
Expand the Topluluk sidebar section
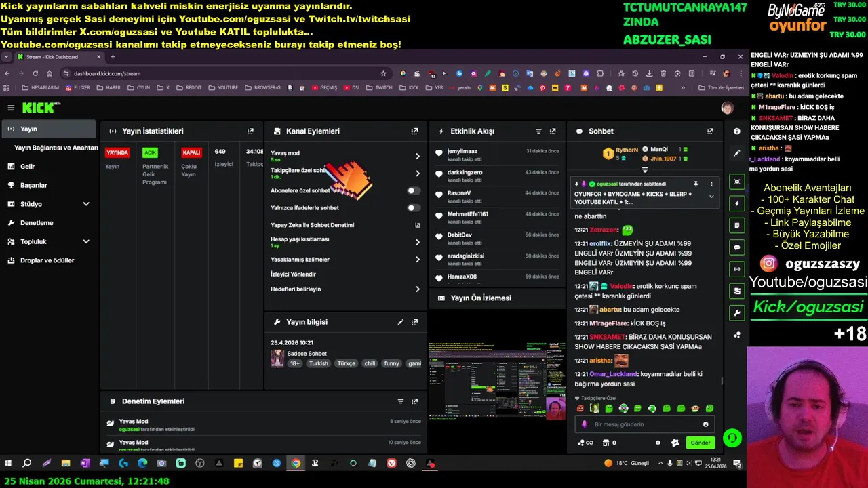point(85,241)
